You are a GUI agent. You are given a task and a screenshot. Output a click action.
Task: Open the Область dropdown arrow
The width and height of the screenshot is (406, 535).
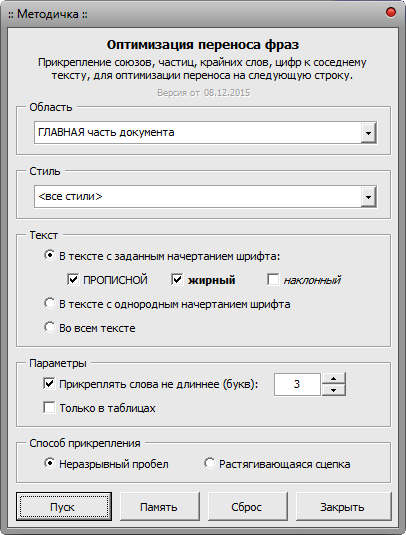[368, 133]
